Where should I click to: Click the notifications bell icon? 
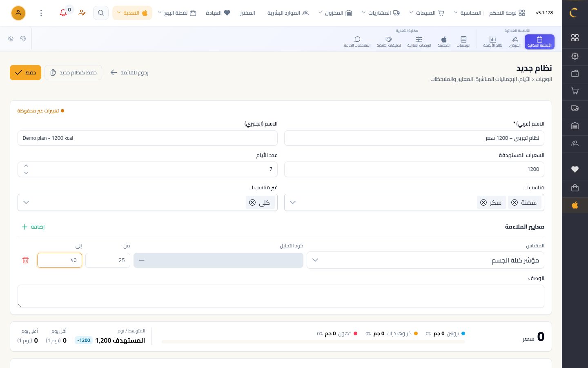point(63,13)
